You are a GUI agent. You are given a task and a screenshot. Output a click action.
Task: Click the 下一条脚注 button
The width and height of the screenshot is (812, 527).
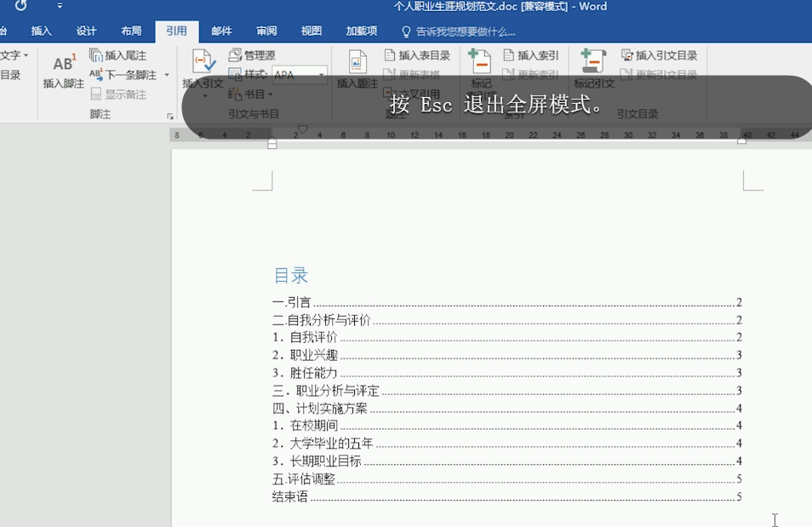[x=123, y=75]
